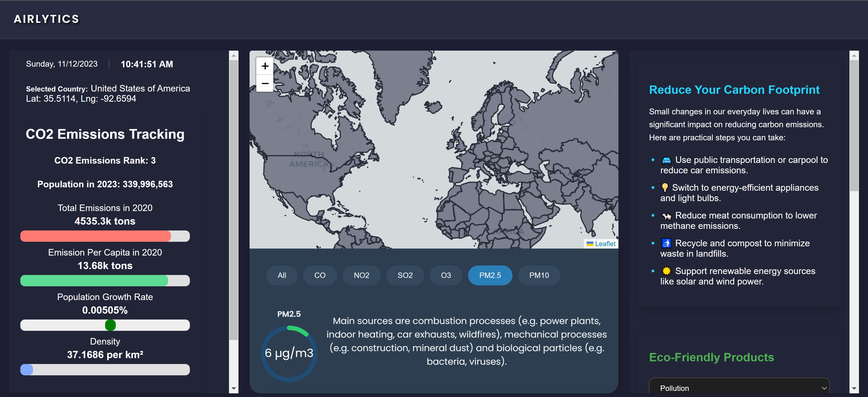Viewport: 868px width, 397px height.
Task: Select the CO pollutant filter
Action: (320, 275)
